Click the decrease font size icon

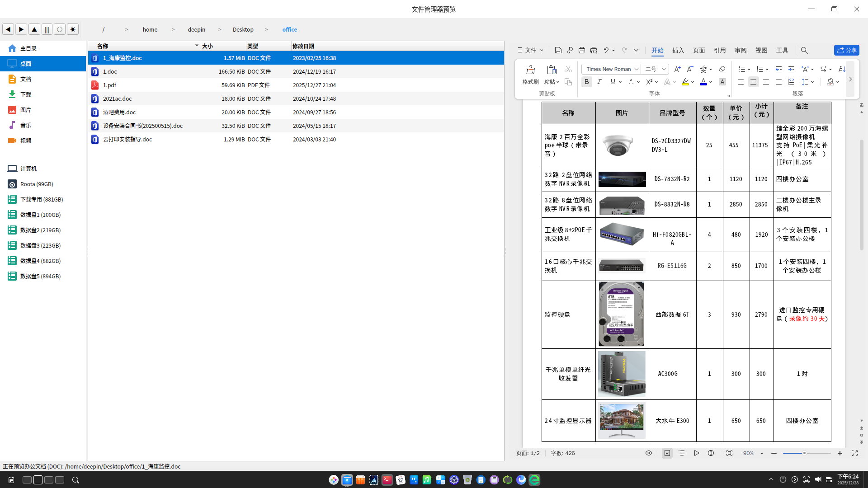(690, 69)
